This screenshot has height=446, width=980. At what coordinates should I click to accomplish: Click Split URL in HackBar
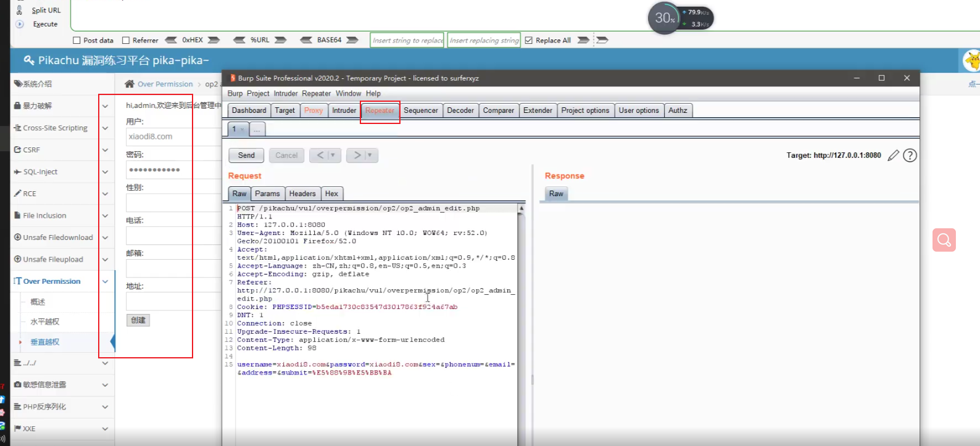46,10
